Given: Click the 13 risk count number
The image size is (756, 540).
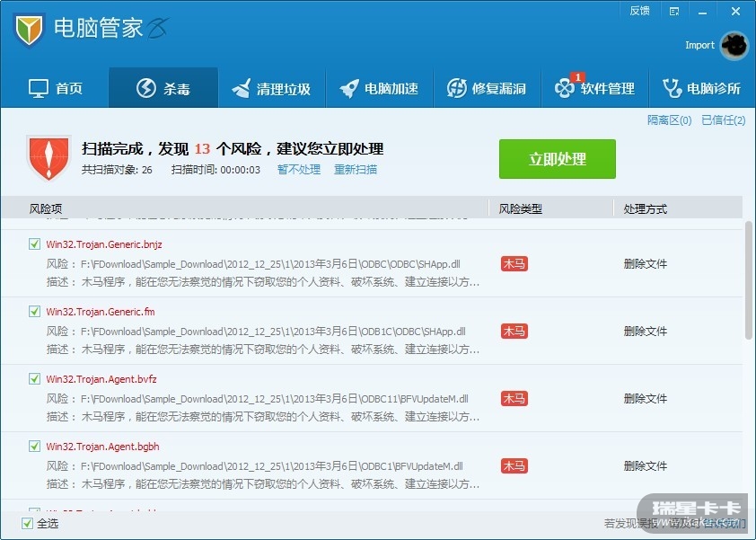Looking at the screenshot, I should click(202, 148).
